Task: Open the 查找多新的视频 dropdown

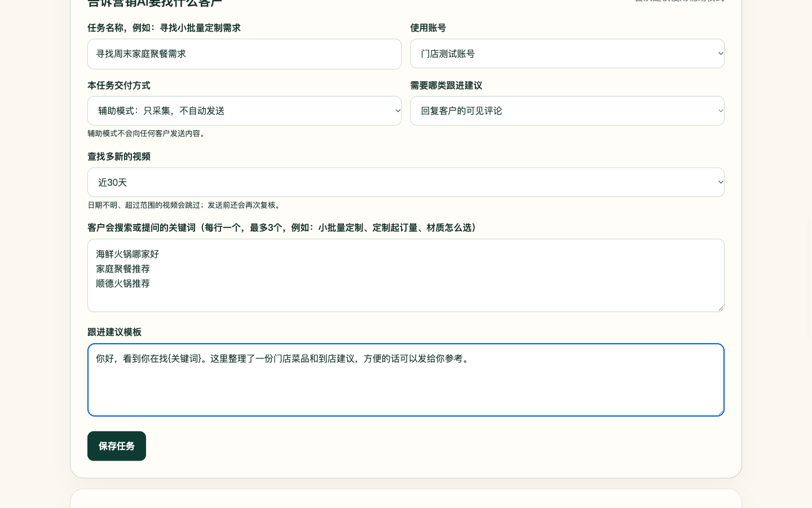Action: click(405, 182)
